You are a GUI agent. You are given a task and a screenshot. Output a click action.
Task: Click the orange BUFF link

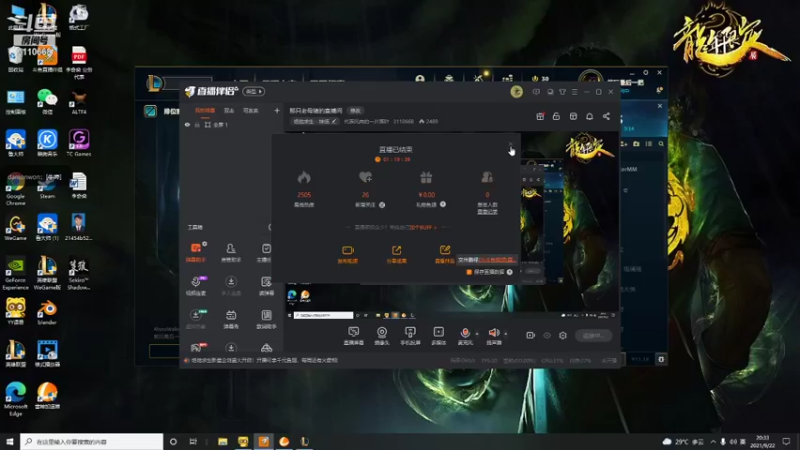coord(422,228)
